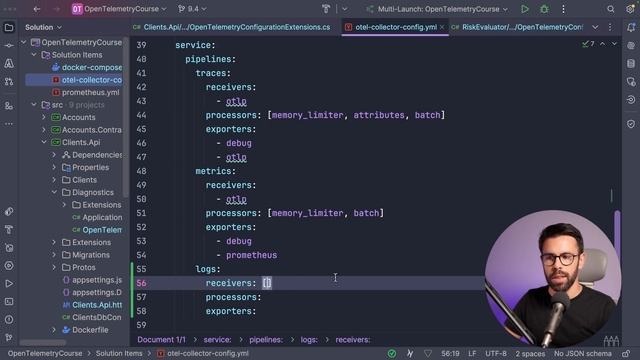The height and width of the screenshot is (360, 640).
Task: Open the Terminal tool window icon
Action: coord(9,301)
